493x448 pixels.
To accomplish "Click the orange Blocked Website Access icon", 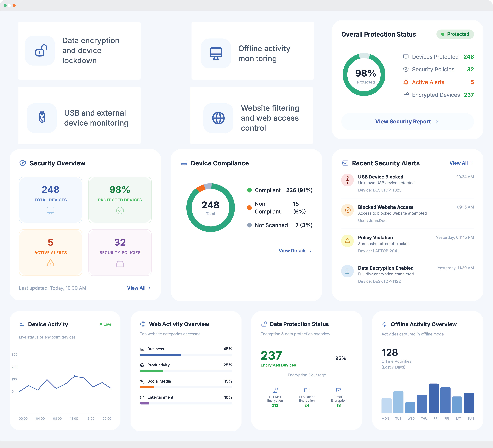I will [x=347, y=210].
